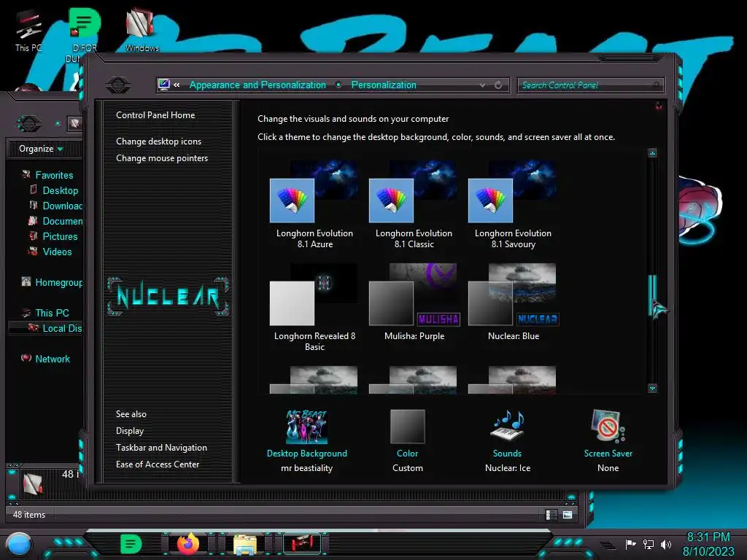The height and width of the screenshot is (560, 747).
Task: Open Change desktop icons link
Action: [158, 141]
